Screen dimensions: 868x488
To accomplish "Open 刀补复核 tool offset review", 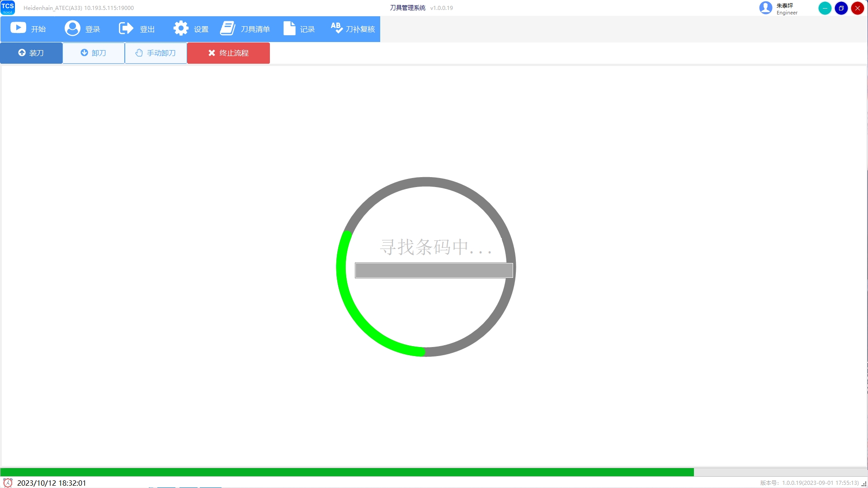I will (x=353, y=29).
